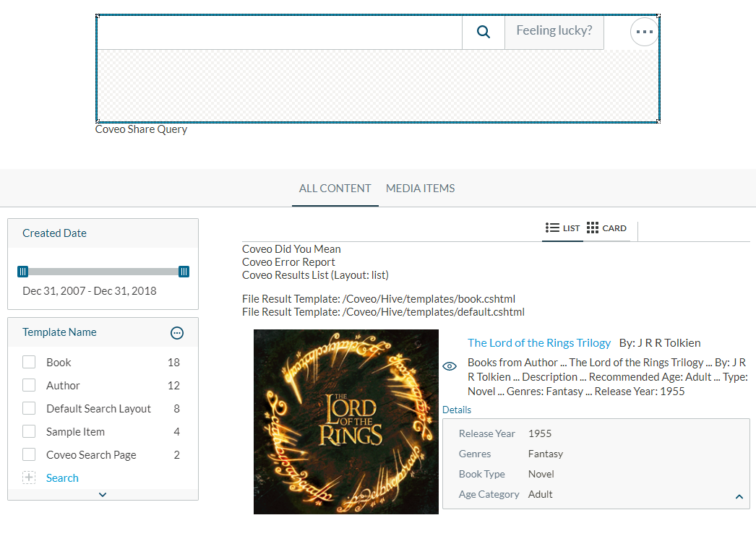Screen dimensions: 756x536
Task: Check the Book facet checkbox
Action: [29, 362]
